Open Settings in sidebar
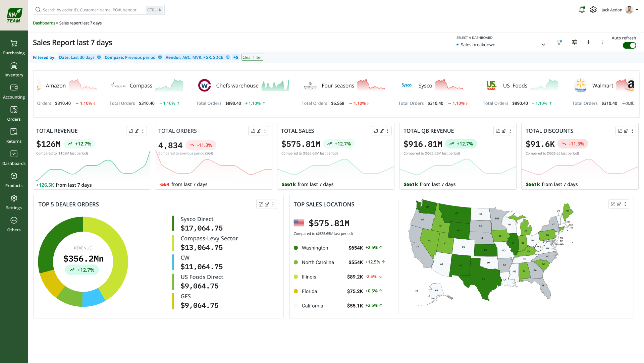The image size is (644, 363). coord(14,202)
